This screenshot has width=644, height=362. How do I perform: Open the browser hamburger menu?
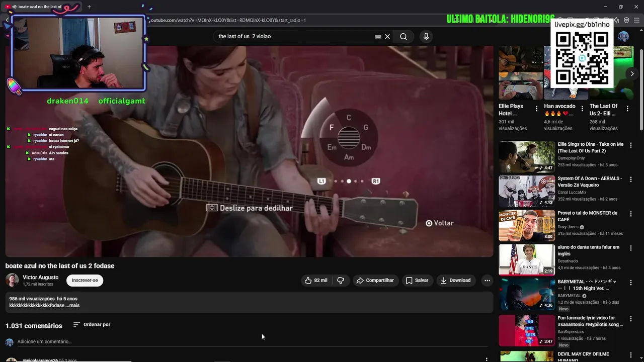pyautogui.click(x=636, y=20)
